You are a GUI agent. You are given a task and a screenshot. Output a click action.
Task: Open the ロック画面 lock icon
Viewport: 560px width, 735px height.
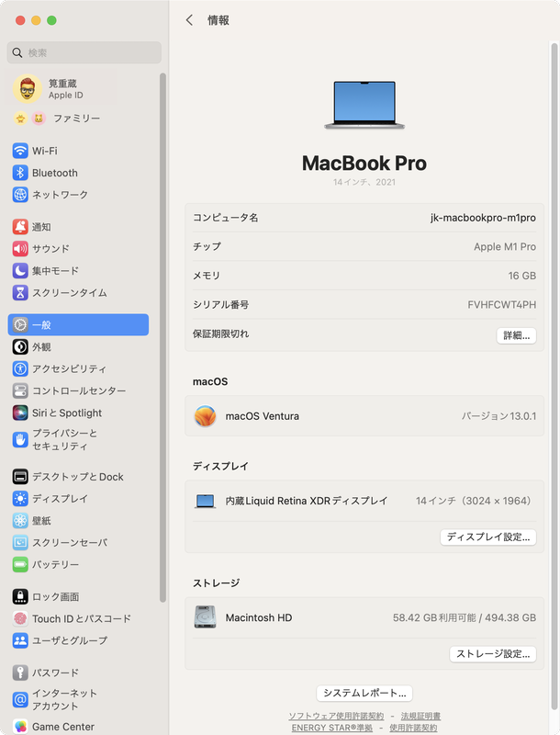(x=20, y=596)
